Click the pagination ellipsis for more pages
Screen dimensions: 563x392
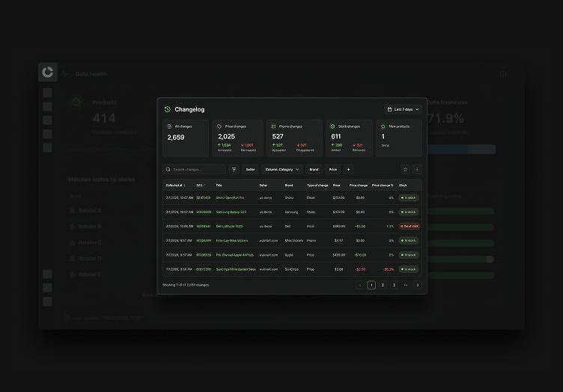pyautogui.click(x=406, y=285)
